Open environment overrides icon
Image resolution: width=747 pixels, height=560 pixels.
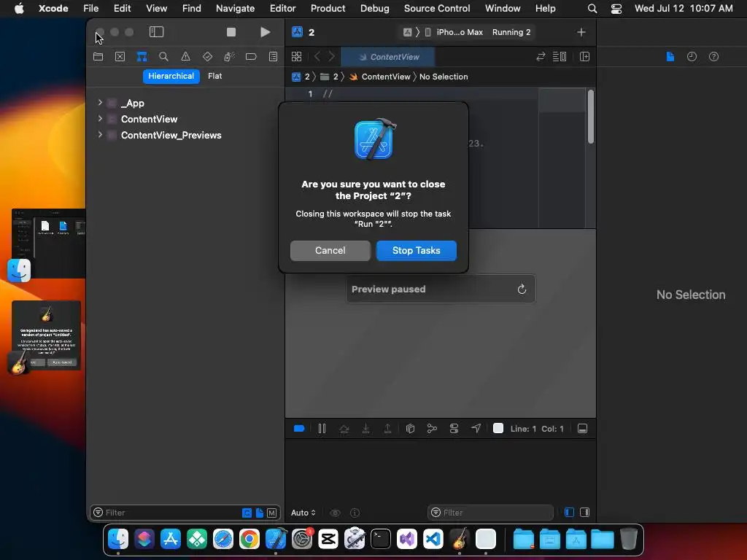[454, 429]
